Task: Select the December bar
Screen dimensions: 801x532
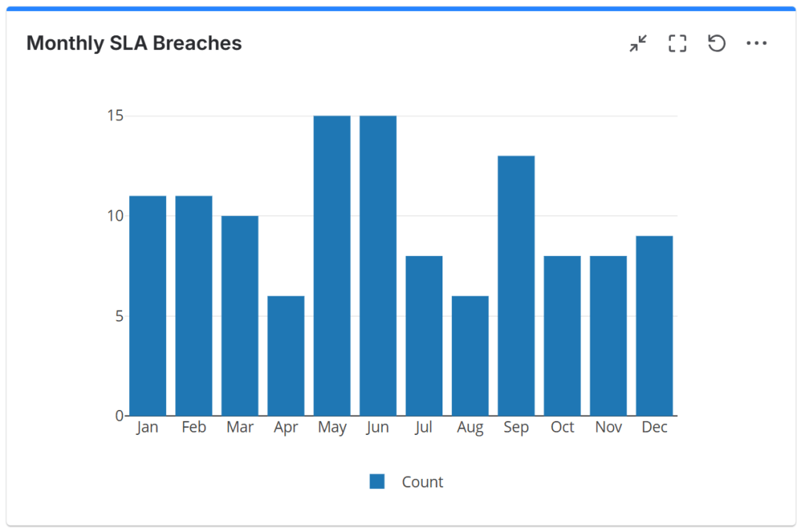Action: click(655, 325)
